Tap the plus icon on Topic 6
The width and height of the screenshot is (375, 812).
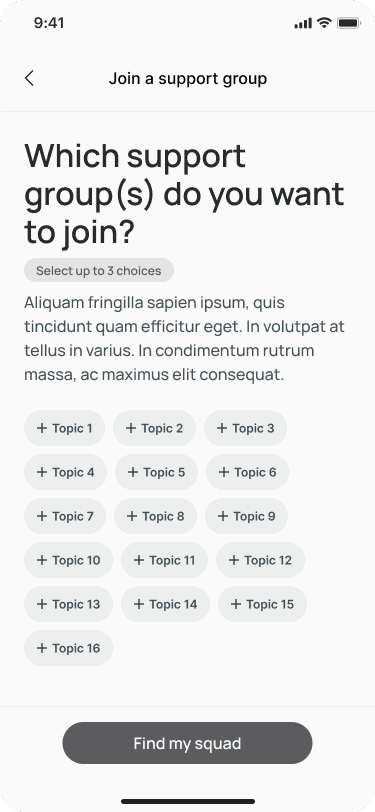(224, 472)
